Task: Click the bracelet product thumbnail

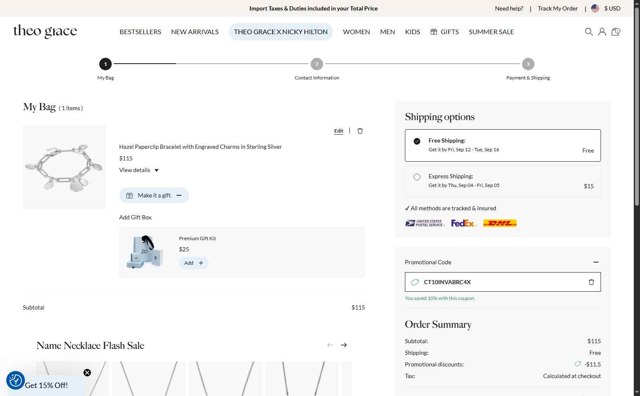Action: [64, 167]
